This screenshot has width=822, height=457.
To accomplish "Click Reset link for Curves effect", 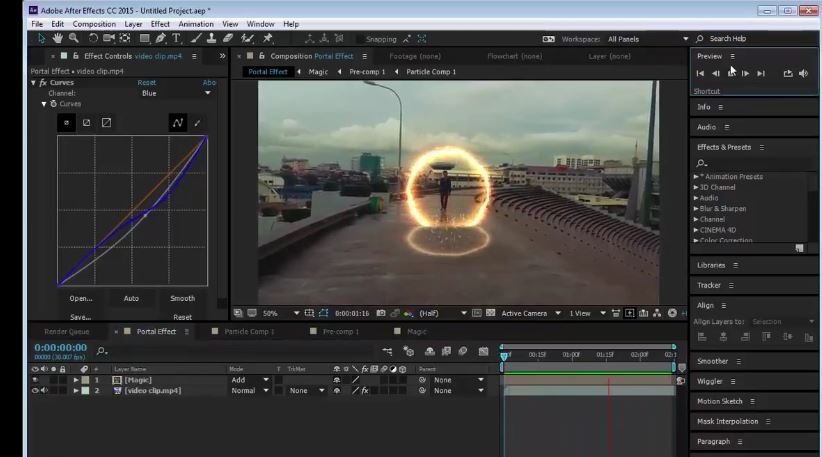I will pos(147,83).
